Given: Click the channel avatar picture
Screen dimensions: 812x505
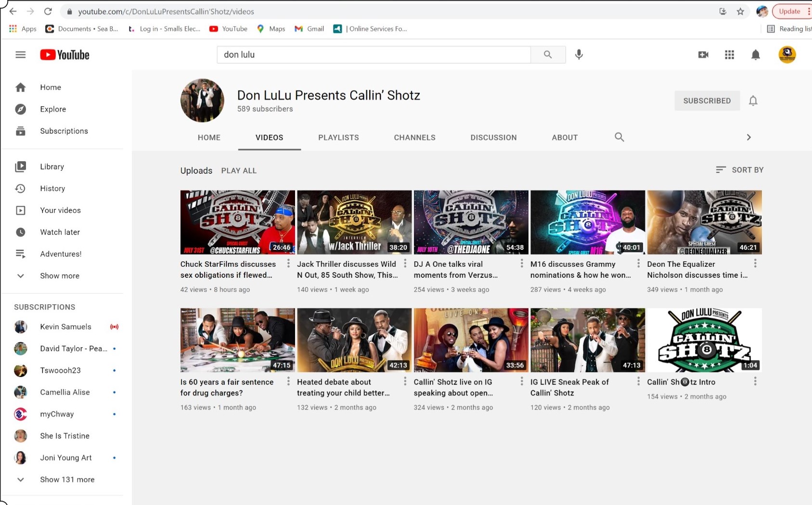Looking at the screenshot, I should 202,101.
